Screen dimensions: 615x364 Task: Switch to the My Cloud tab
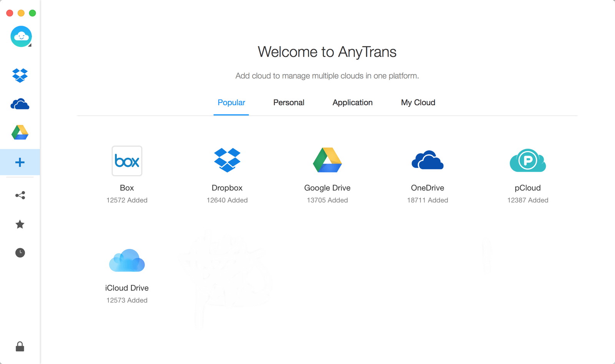coord(418,103)
